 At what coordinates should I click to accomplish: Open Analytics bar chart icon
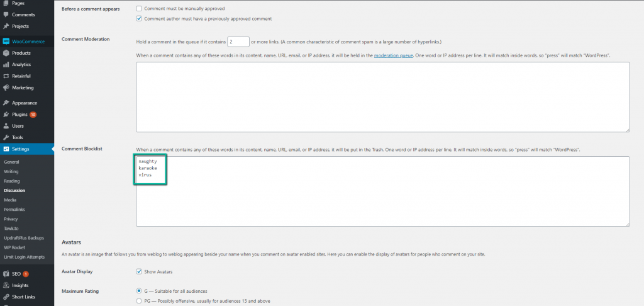pyautogui.click(x=6, y=65)
